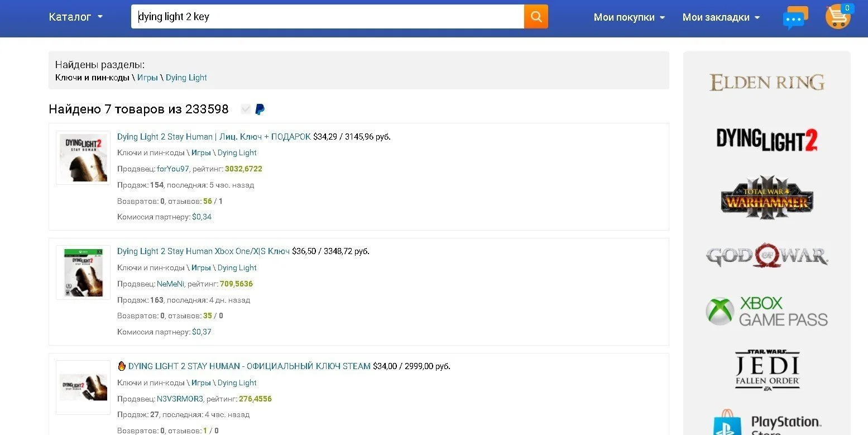The width and height of the screenshot is (868, 435).
Task: Open the Dying Light 2 sidebar logo
Action: (766, 139)
